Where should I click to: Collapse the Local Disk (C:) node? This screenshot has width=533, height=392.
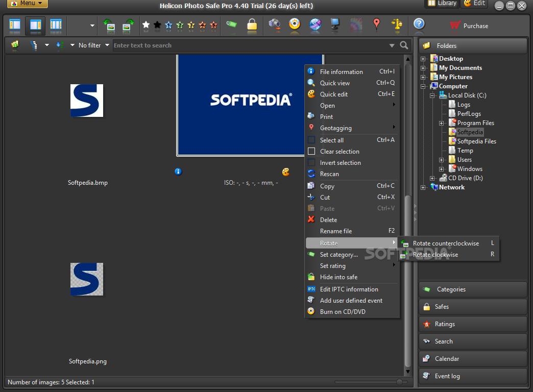432,95
